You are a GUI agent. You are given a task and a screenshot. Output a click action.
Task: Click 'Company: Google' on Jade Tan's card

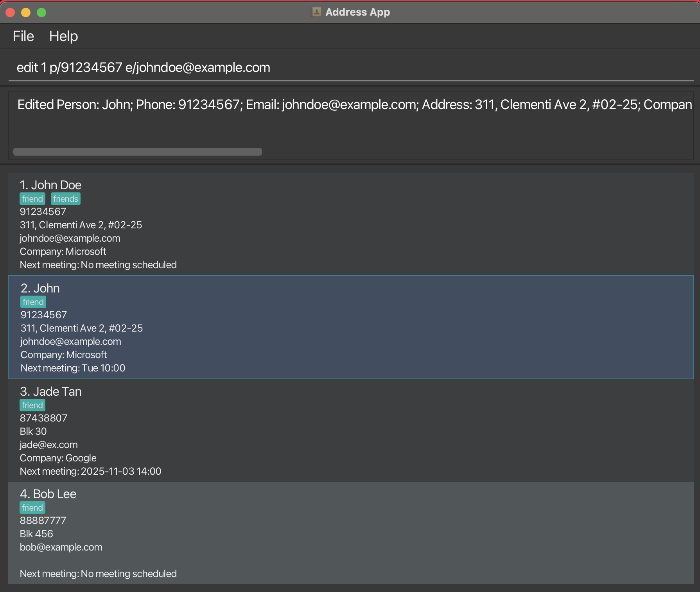[x=58, y=458]
